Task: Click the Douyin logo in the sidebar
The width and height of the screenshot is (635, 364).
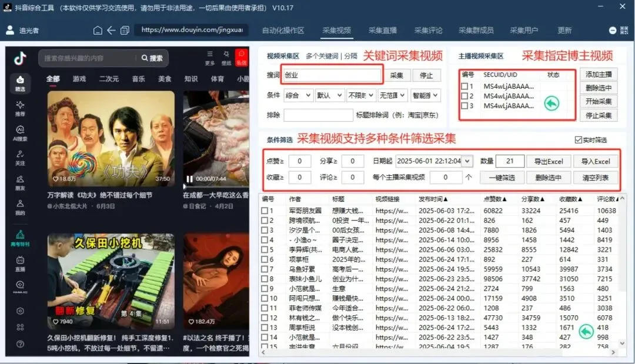Action: click(20, 59)
